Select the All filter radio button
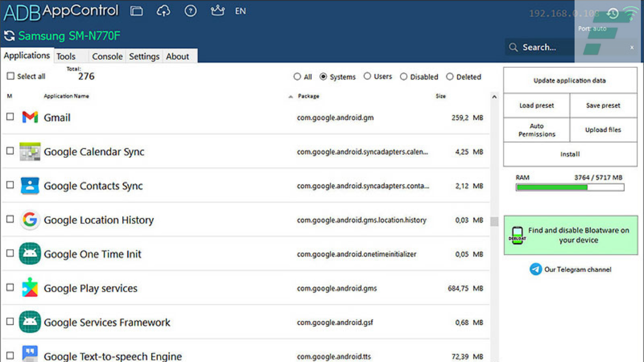 pyautogui.click(x=297, y=77)
